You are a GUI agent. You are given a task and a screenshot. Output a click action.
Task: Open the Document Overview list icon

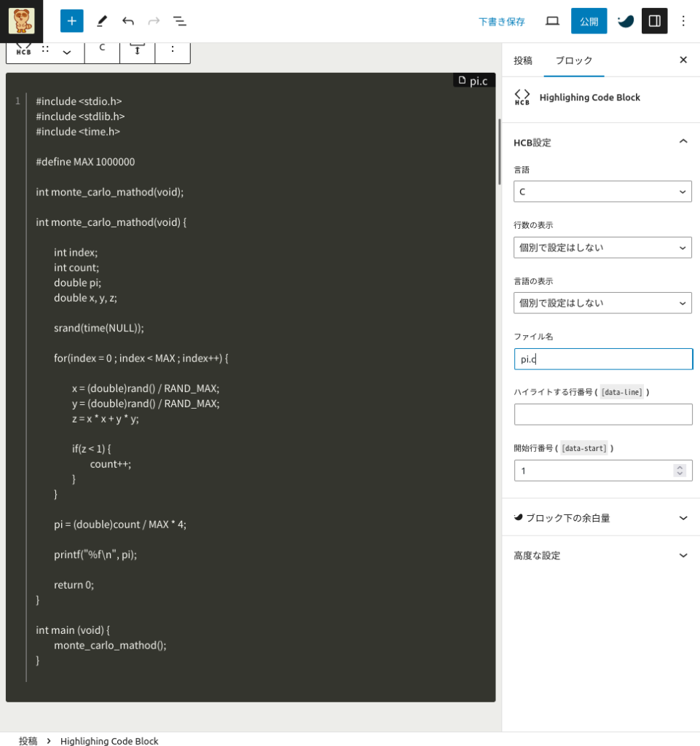coord(180,21)
